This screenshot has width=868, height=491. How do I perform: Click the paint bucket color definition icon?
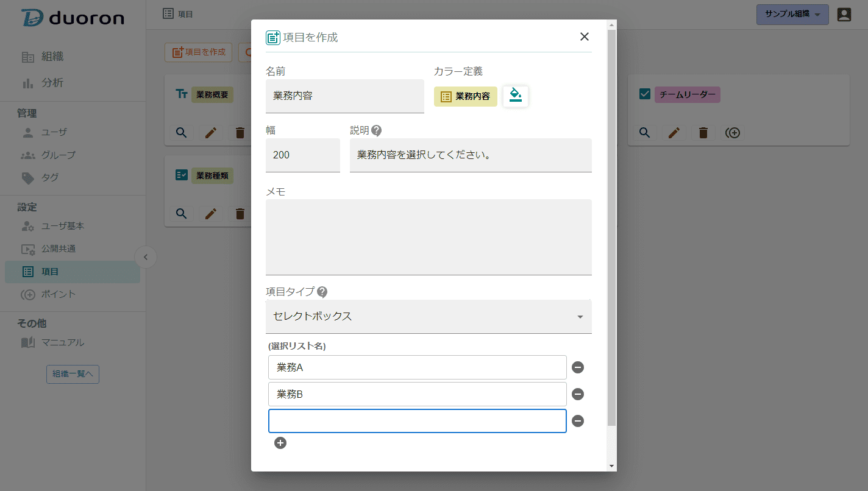tap(516, 96)
